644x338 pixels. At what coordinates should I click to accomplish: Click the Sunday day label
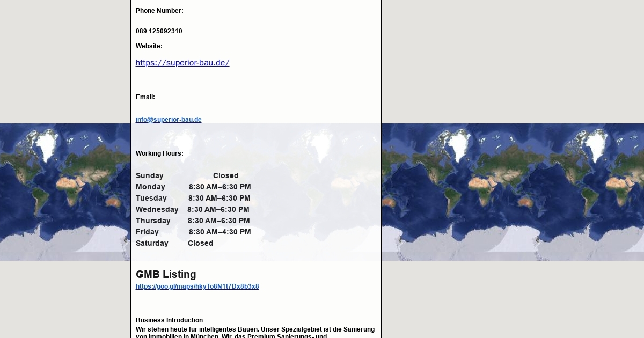click(150, 176)
